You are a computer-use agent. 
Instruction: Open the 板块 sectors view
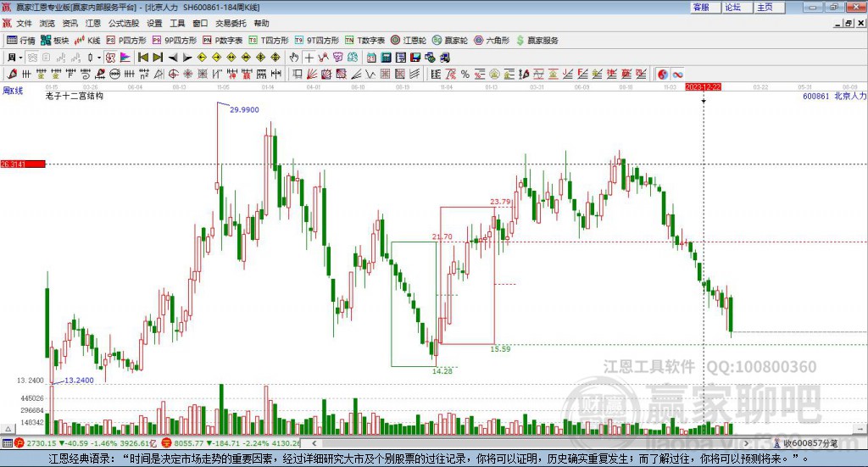click(54, 41)
